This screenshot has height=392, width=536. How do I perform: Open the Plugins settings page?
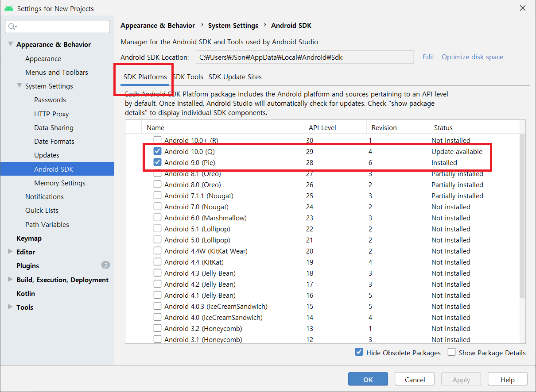pos(27,265)
